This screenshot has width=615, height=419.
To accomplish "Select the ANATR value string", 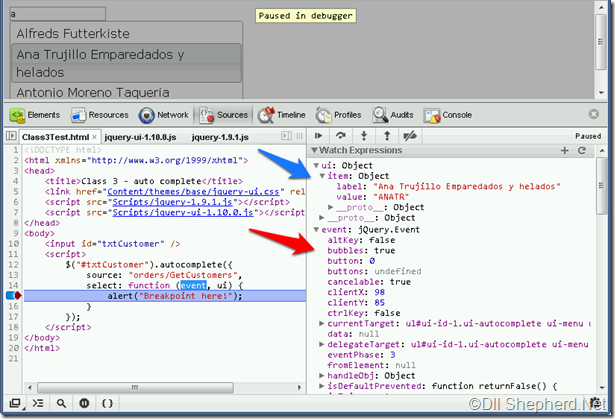I will coord(391,197).
